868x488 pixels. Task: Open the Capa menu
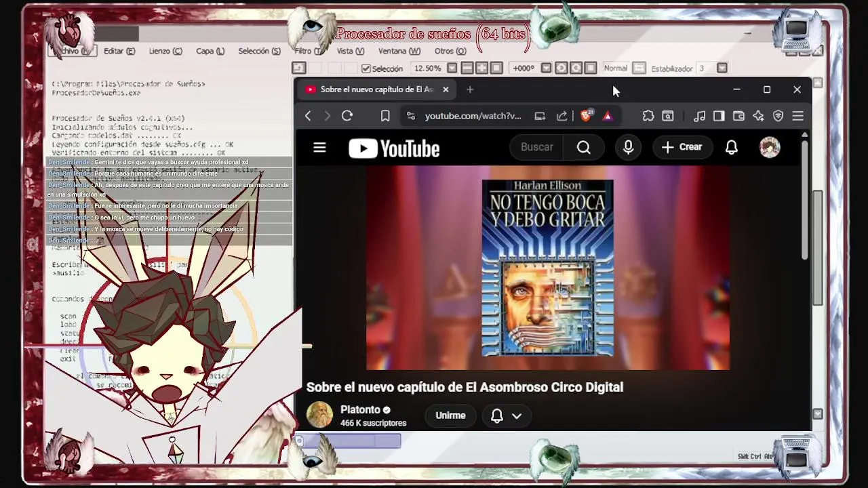(x=210, y=51)
